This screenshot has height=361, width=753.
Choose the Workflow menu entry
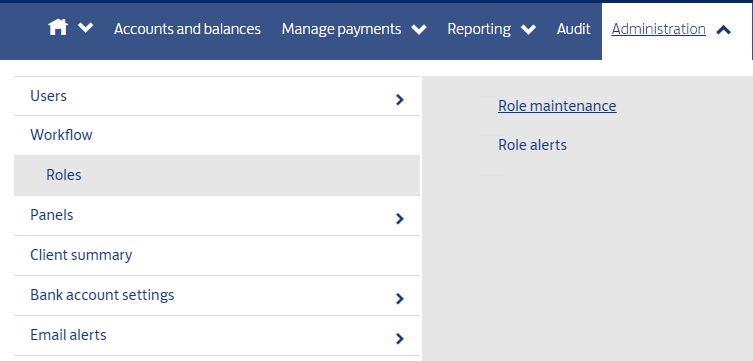pos(217,135)
